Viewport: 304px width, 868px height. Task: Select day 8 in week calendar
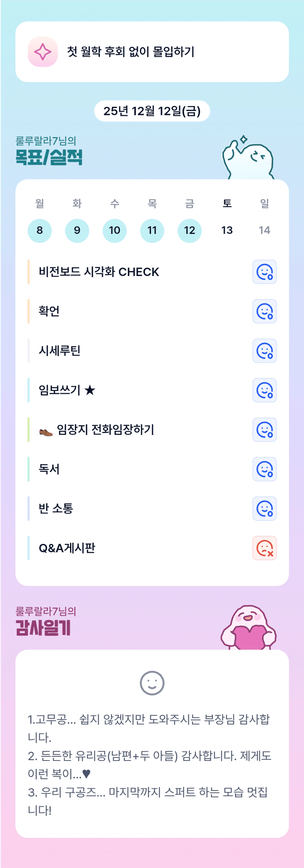40,230
